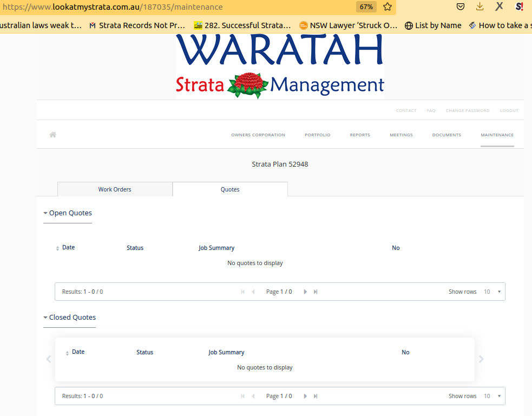Open the Portfolio menu
Image resolution: width=532 pixels, height=416 pixels.
318,135
